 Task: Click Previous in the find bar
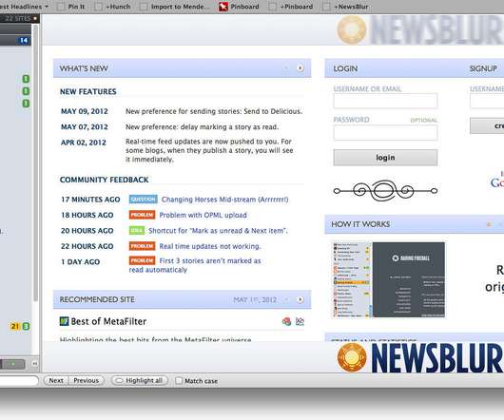point(87,380)
